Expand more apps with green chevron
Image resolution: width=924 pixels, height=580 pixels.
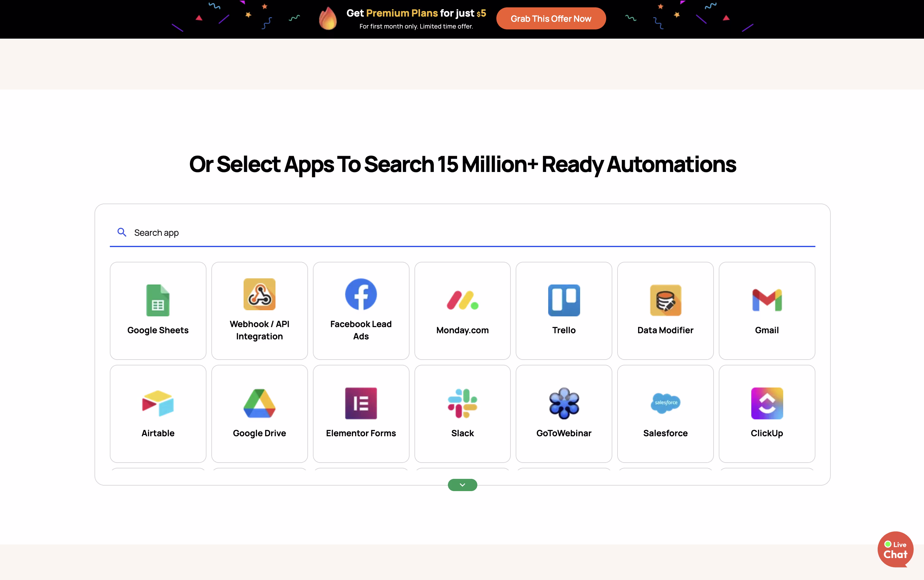click(462, 485)
